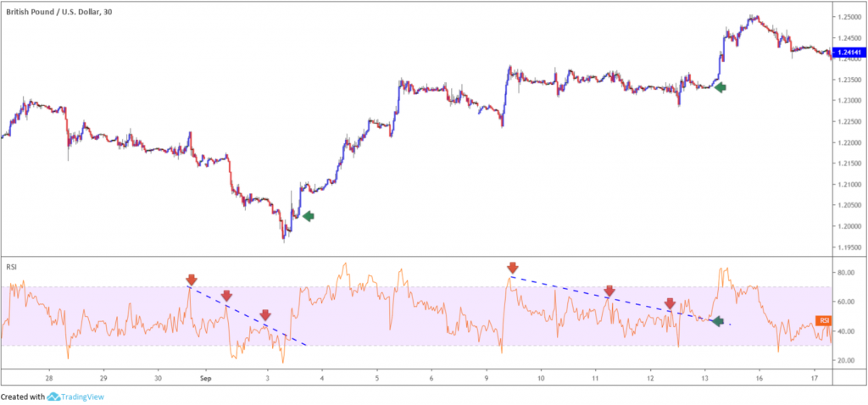Click the 1.20000 price axis label
This screenshot has width=868, height=405.
[x=849, y=226]
